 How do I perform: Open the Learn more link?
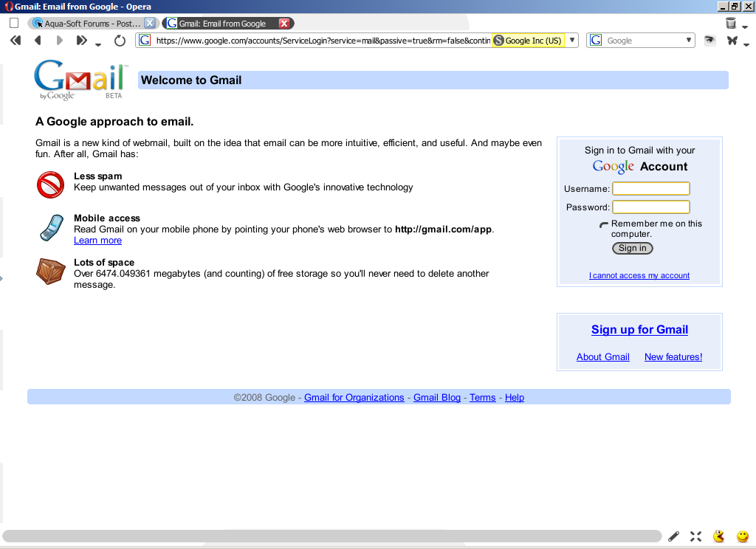pos(98,240)
